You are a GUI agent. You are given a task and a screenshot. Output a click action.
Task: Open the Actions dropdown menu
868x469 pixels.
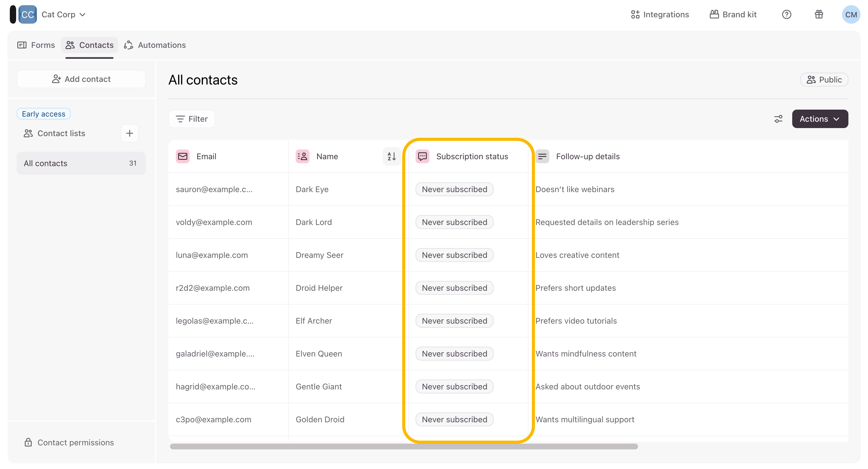click(820, 119)
